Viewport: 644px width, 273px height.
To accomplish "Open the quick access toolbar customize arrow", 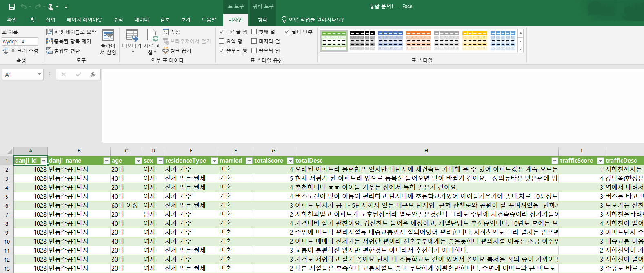I will 66,7.
